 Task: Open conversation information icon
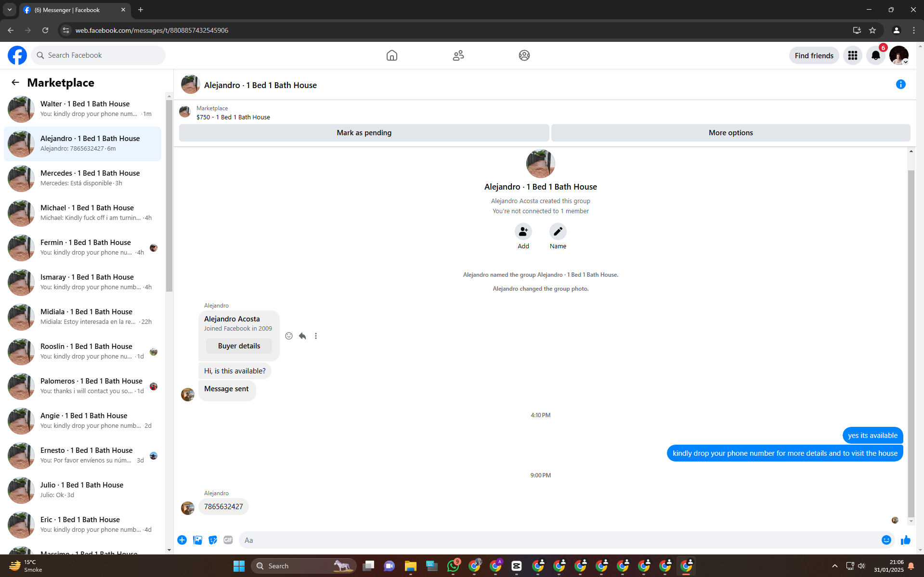[901, 84]
